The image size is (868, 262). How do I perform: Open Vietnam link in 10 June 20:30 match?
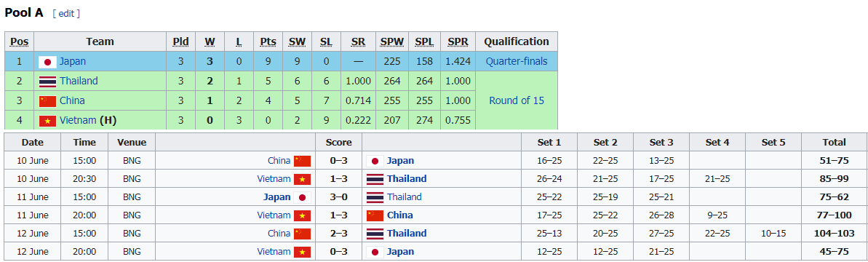pos(274,179)
